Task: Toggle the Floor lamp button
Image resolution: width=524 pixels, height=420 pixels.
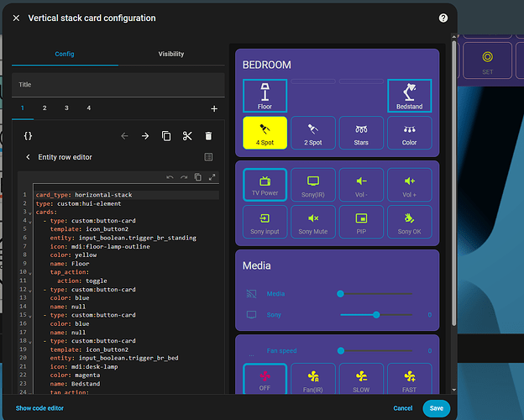Action: [265, 96]
